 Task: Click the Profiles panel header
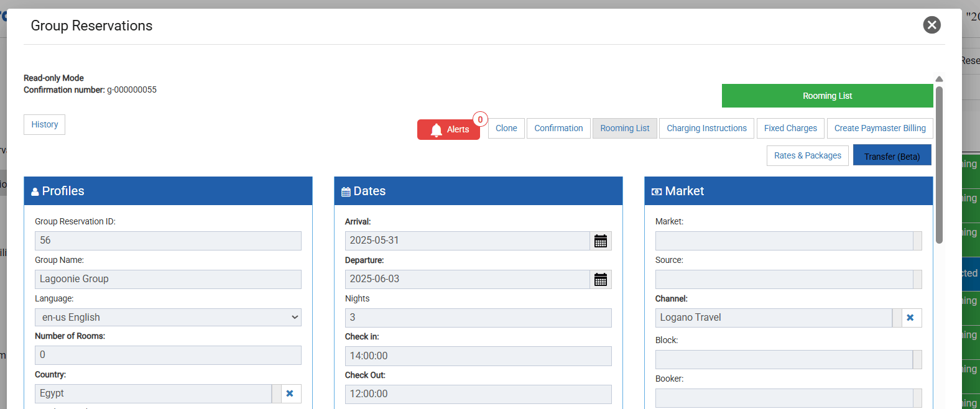coord(168,191)
